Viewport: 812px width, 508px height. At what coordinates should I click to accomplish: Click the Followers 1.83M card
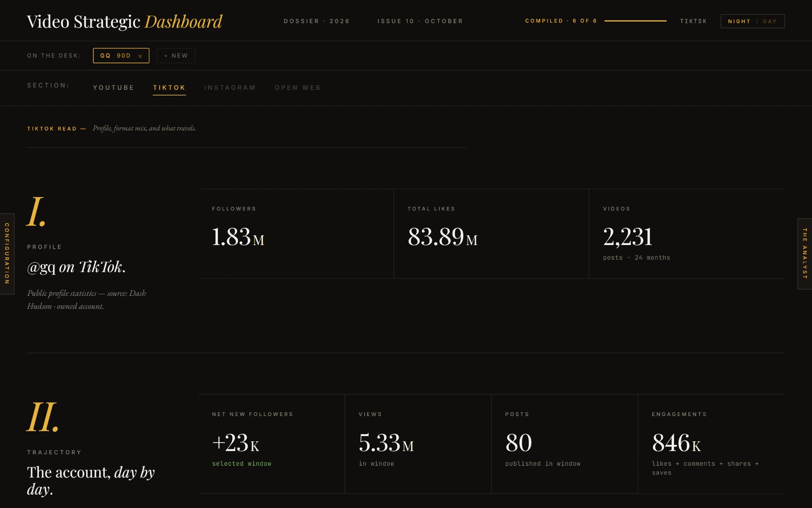pyautogui.click(x=296, y=234)
